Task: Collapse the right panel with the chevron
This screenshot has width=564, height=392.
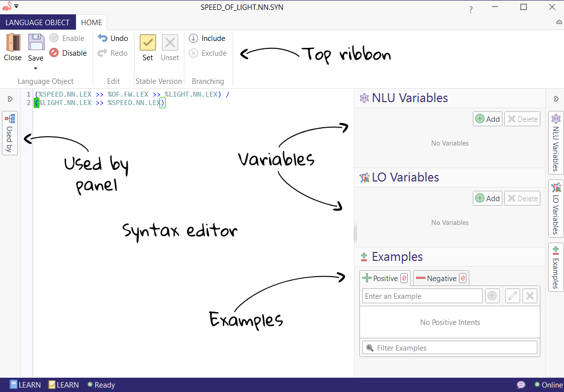Action: pos(556,98)
